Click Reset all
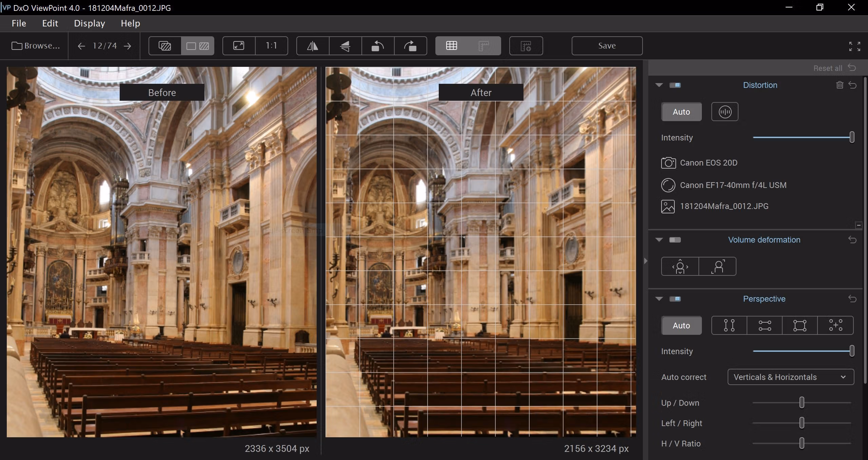This screenshot has width=868, height=460. [834, 68]
